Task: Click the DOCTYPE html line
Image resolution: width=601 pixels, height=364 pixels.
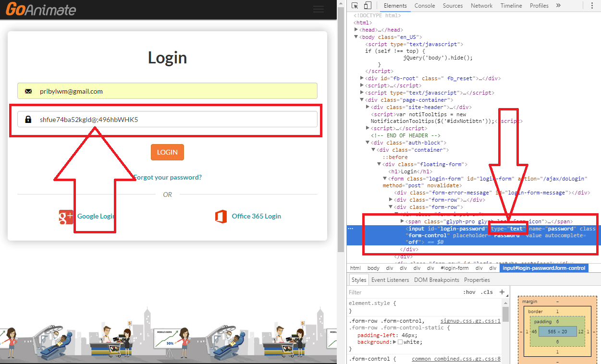Action: (x=377, y=15)
